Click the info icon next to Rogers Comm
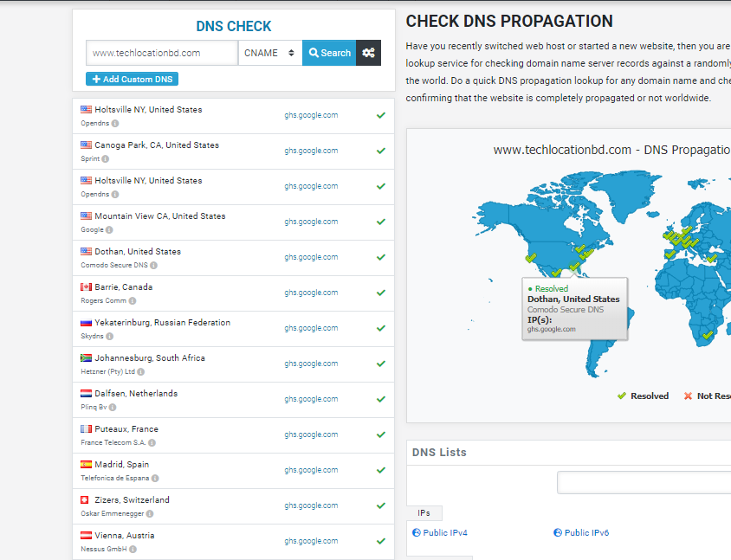 (x=133, y=301)
